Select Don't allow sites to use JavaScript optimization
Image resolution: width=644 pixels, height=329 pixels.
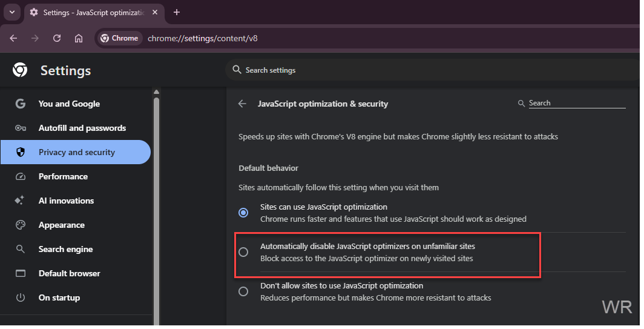click(x=243, y=291)
